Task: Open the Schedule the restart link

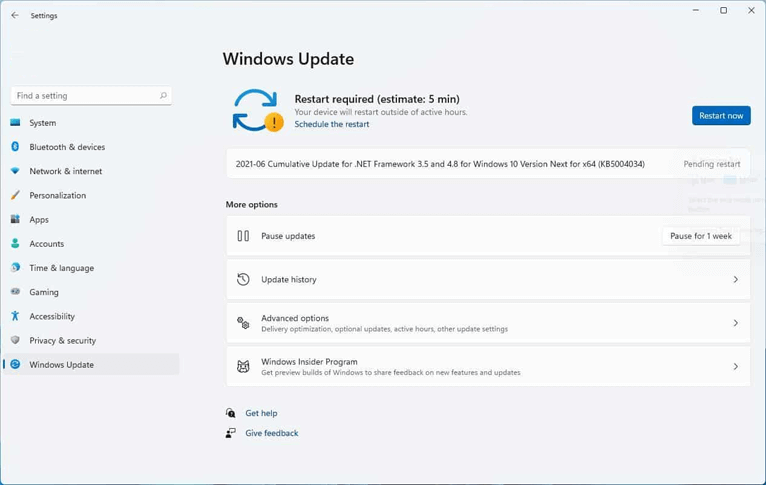Action: 331,124
